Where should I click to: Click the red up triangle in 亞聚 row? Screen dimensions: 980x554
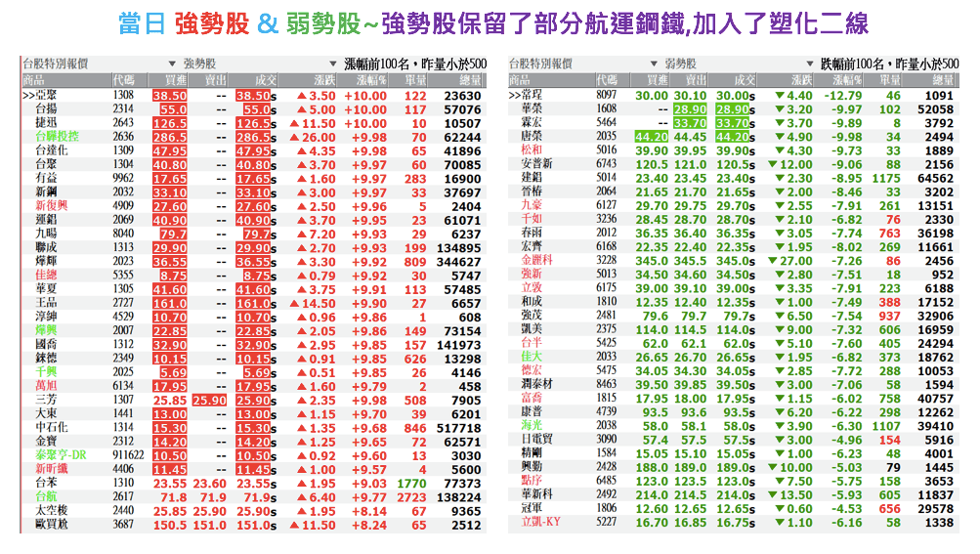click(x=302, y=96)
